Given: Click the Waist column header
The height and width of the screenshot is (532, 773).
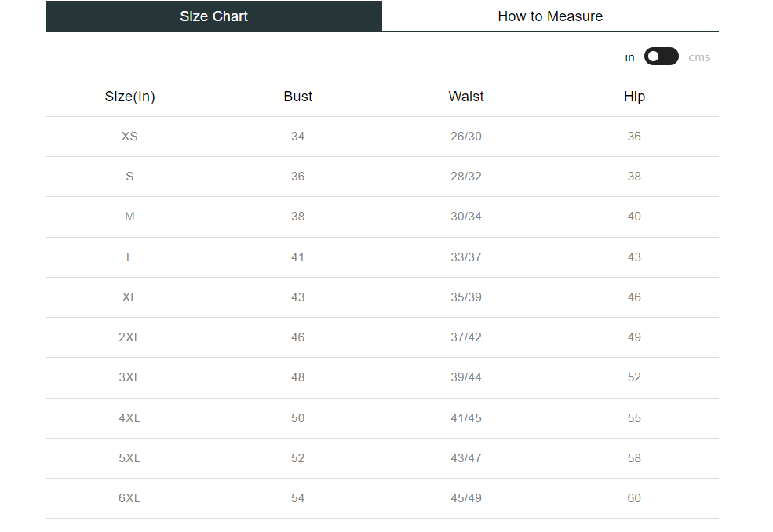Looking at the screenshot, I should coord(466,97).
